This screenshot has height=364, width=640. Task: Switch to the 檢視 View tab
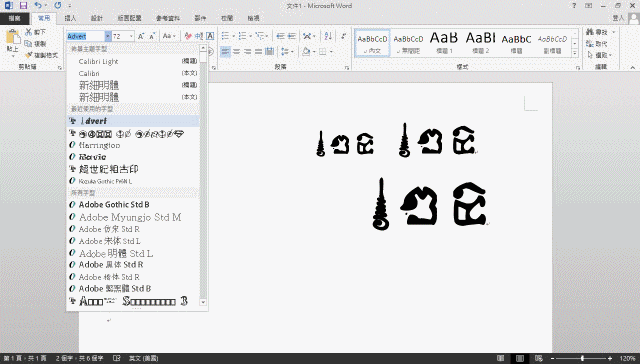click(x=253, y=18)
